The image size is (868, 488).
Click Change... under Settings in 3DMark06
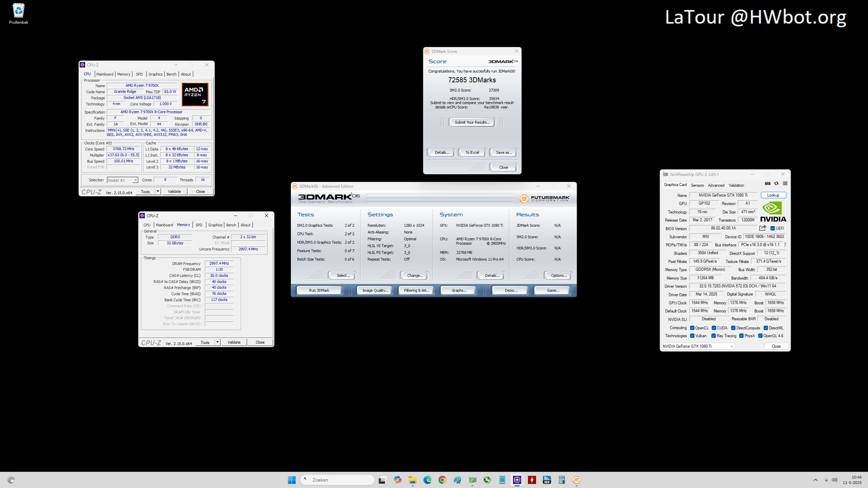coord(415,276)
